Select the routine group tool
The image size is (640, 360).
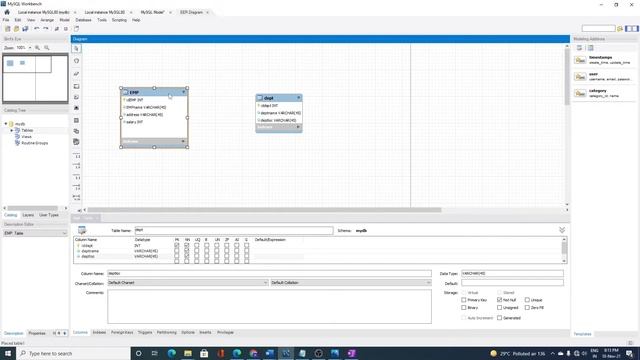(76, 142)
